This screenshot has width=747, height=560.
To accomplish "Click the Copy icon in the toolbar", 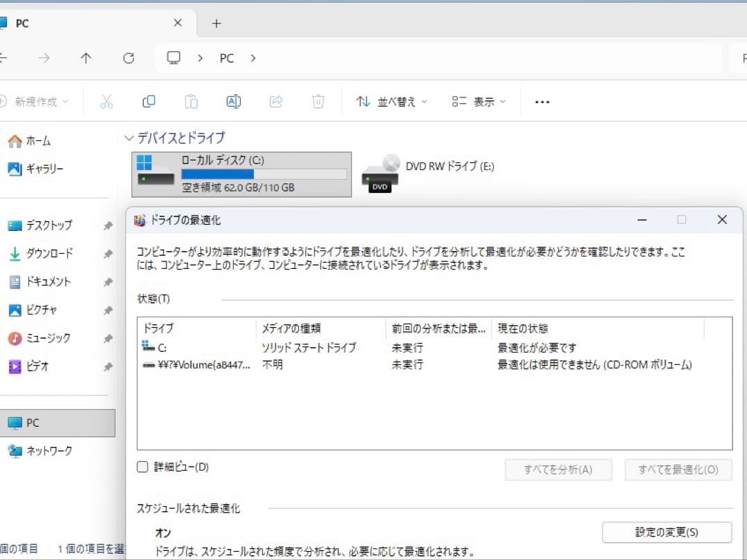I will coord(148,101).
